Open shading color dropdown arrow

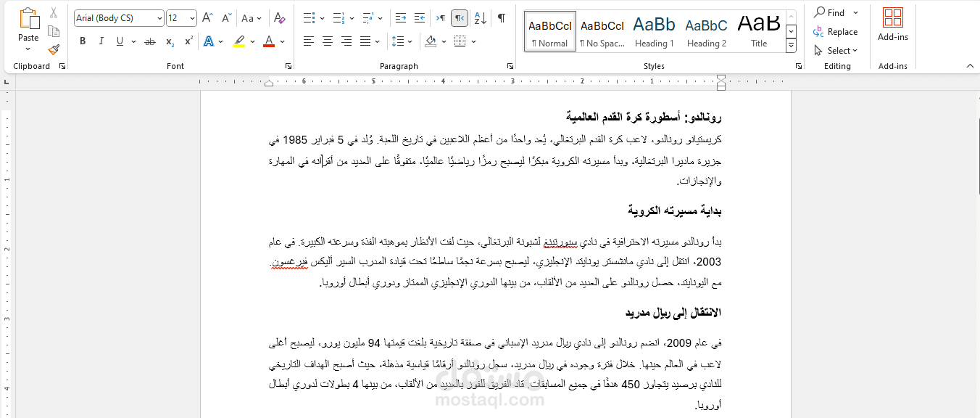pyautogui.click(x=444, y=41)
